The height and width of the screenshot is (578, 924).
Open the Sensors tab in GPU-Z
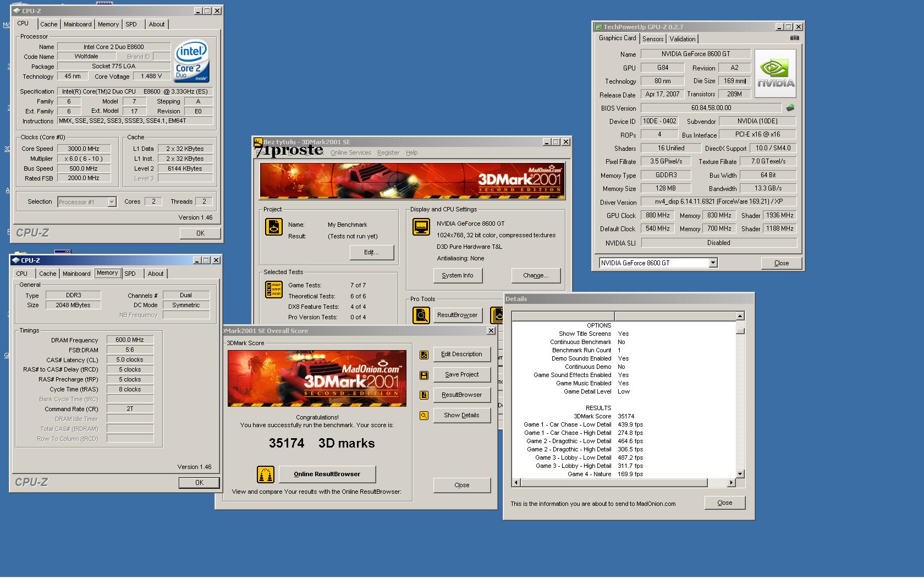click(653, 39)
